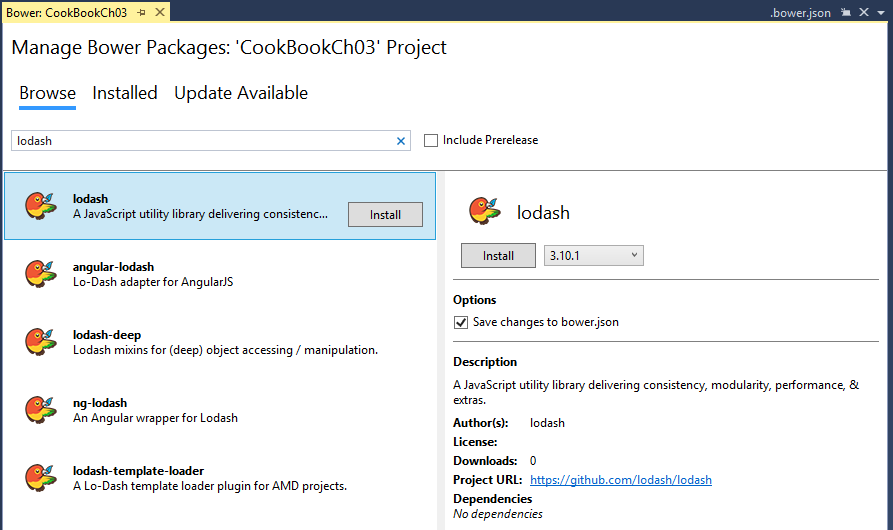Click the ng-lodash package icon
This screenshot has height=530, width=893.
(40, 410)
